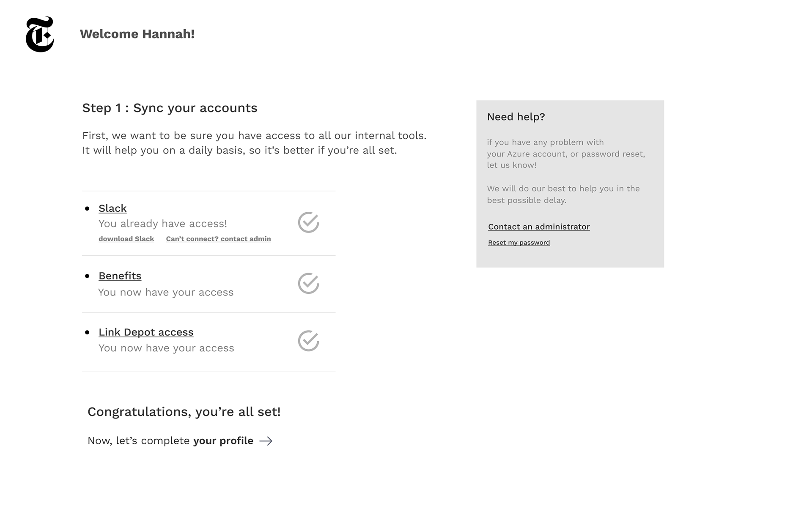Click the bullet point next to Slack

87,208
